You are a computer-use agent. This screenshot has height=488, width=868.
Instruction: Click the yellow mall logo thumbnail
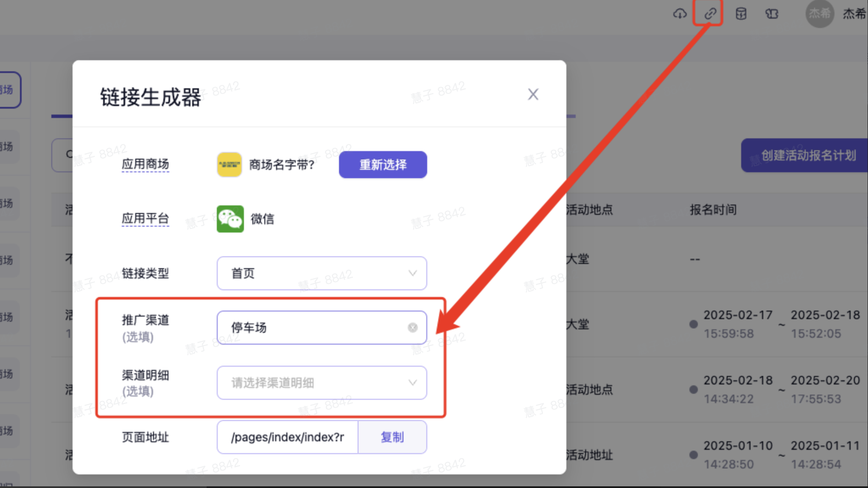click(230, 165)
